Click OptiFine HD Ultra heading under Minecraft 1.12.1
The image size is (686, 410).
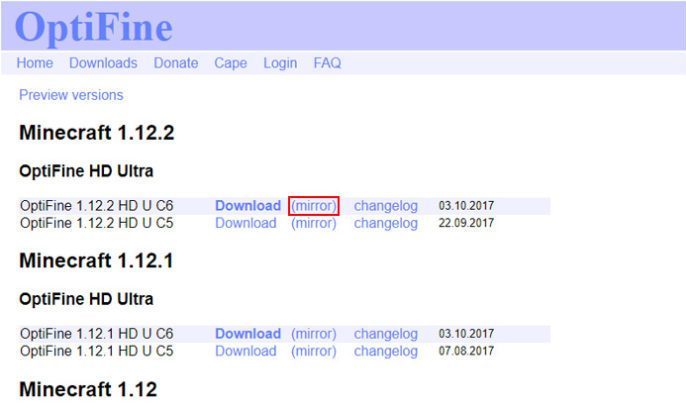coord(86,299)
